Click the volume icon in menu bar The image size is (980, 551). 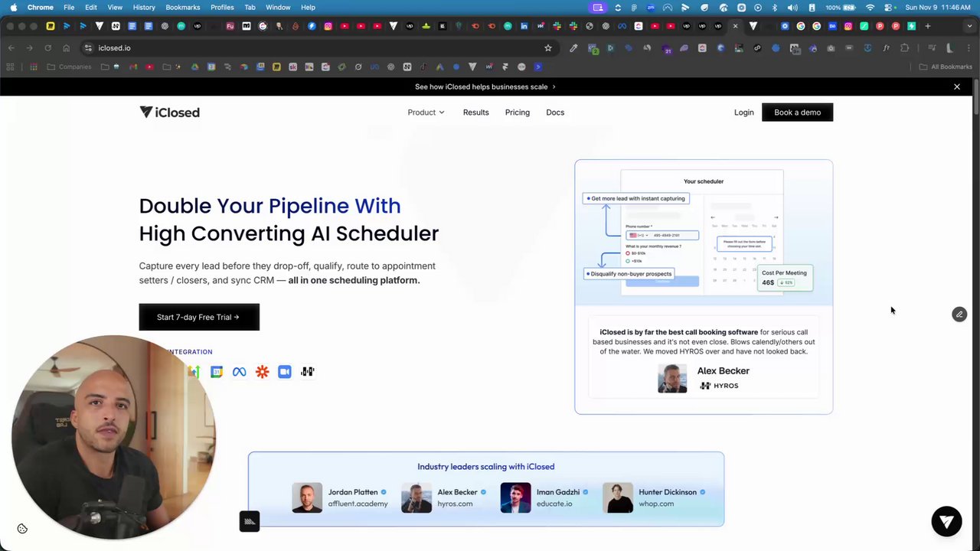click(x=792, y=7)
